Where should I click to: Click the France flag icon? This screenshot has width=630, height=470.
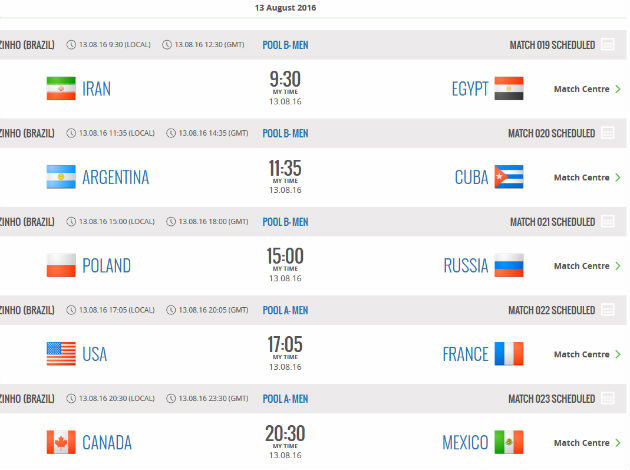pyautogui.click(x=508, y=354)
